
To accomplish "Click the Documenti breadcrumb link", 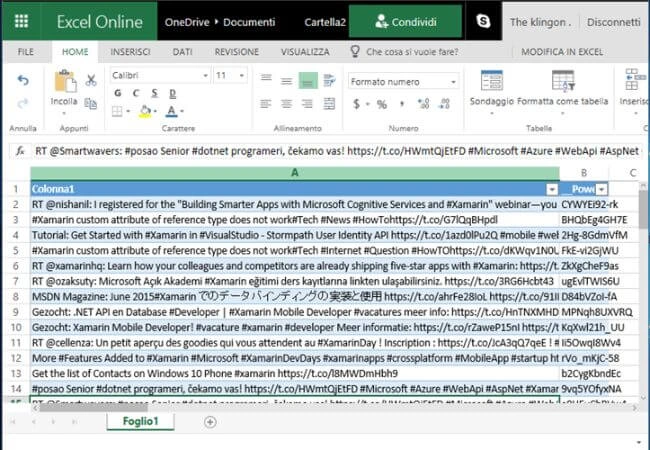I will point(249,22).
